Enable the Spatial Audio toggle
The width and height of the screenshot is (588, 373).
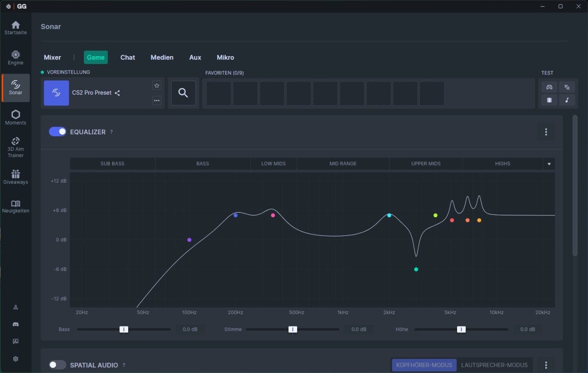click(57, 365)
